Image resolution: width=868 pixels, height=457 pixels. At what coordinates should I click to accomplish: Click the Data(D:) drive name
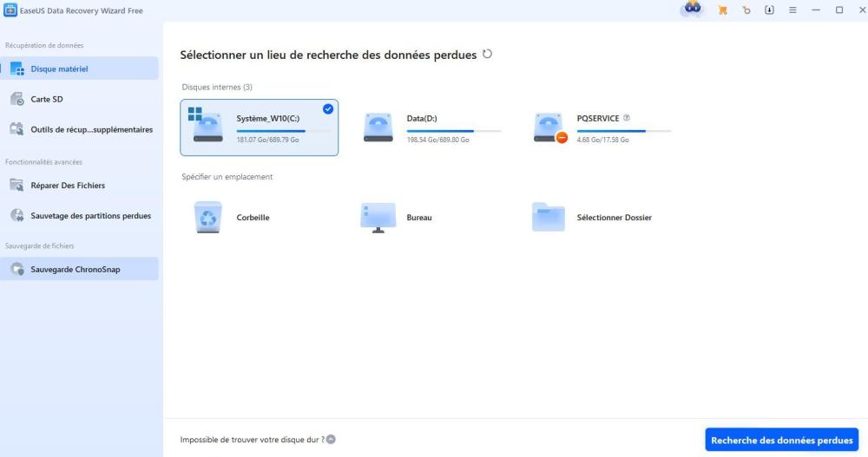coord(422,119)
